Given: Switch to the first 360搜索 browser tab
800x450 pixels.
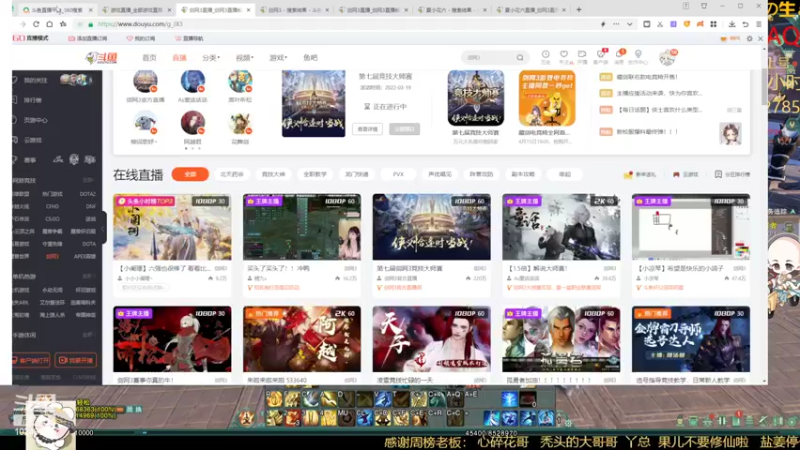Looking at the screenshot, I should [58, 10].
